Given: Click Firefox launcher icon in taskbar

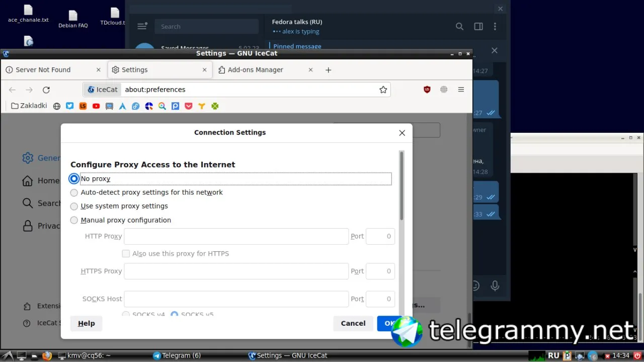Looking at the screenshot, I should [47, 355].
